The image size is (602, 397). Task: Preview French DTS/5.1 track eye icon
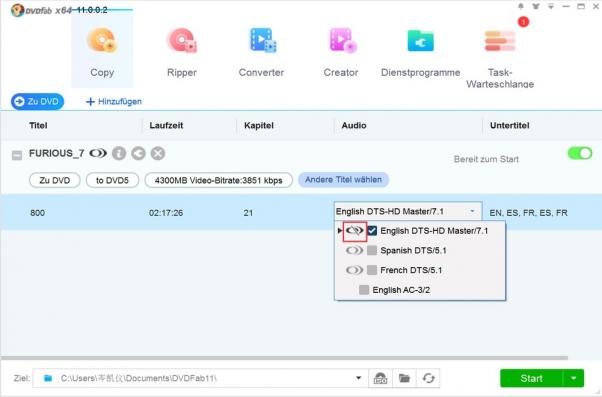354,270
